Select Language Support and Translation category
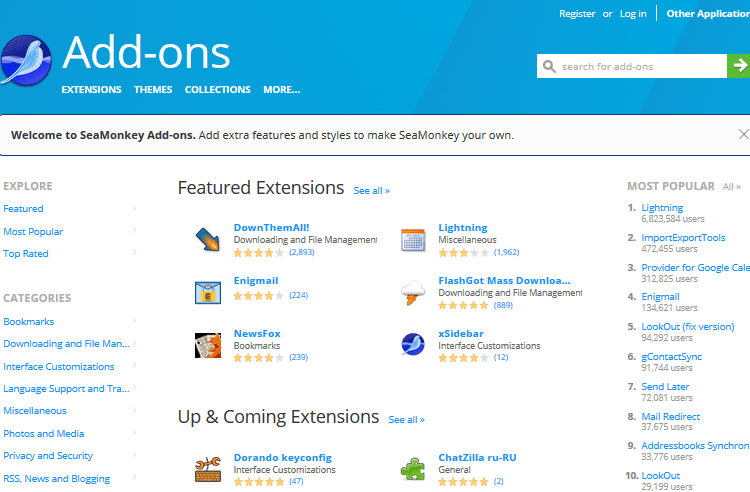Image resolution: width=750 pixels, height=492 pixels. click(x=66, y=388)
